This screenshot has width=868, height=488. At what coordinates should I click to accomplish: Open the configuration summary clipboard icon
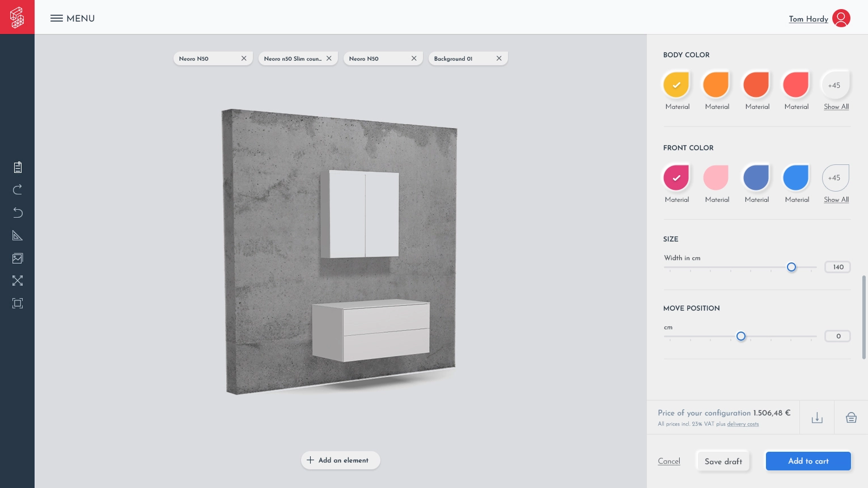(17, 167)
